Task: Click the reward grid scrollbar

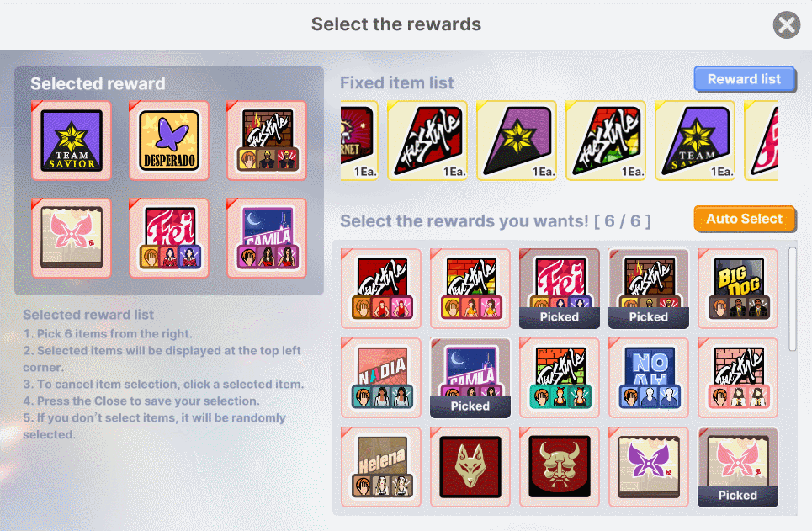Action: 793,299
